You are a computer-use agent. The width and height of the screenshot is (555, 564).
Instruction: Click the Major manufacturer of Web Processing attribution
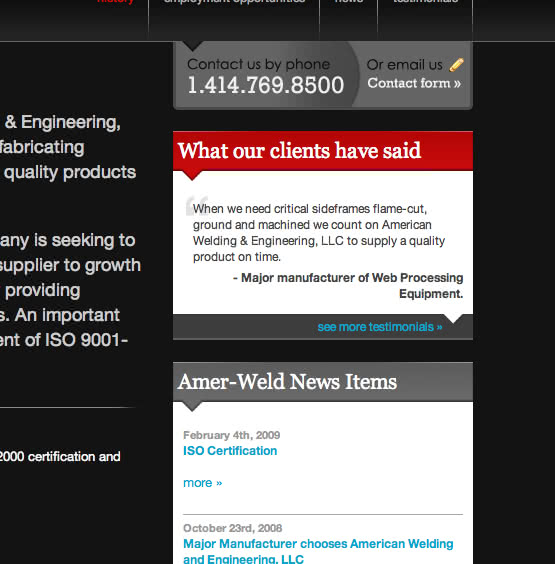(x=348, y=286)
